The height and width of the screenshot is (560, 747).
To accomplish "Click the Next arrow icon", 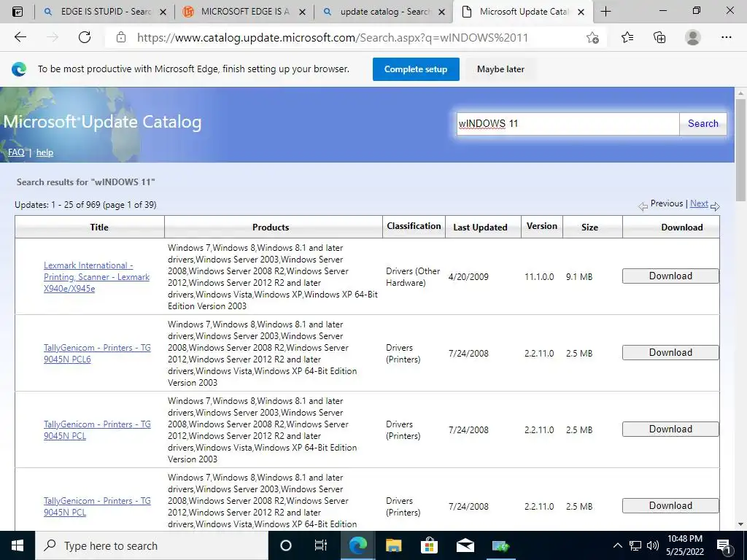I will point(715,206).
